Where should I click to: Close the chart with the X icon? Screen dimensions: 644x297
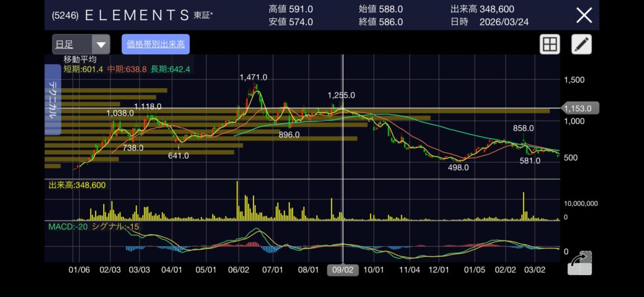tap(584, 15)
